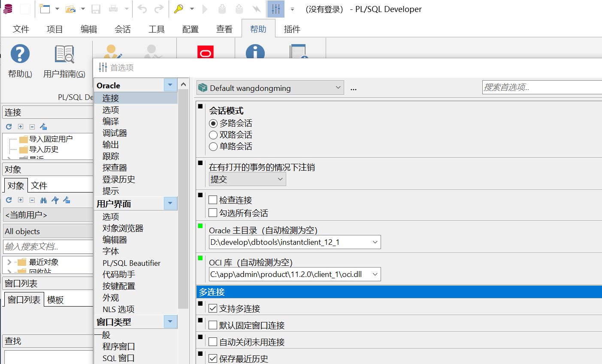Click the Execute play icon
The height and width of the screenshot is (364, 602).
[x=205, y=9]
